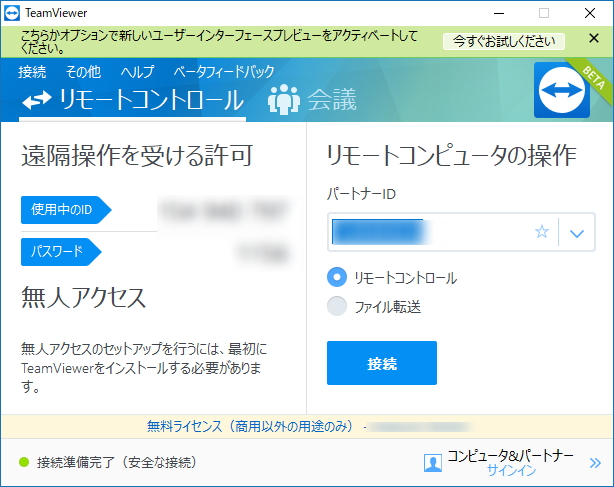The image size is (614, 487).
Task: Dismiss the green preview notification banner
Action: click(x=594, y=38)
